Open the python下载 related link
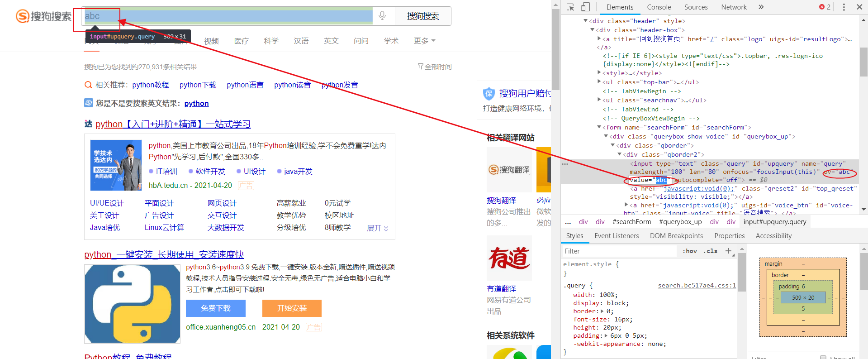Viewport: 868px width, 359px height. (198, 85)
